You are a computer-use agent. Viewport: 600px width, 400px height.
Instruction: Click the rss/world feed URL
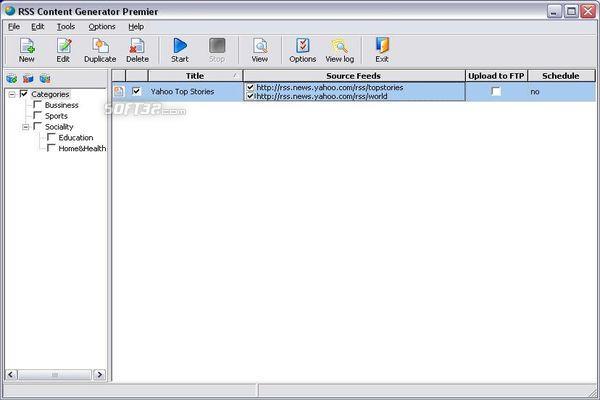[x=321, y=96]
